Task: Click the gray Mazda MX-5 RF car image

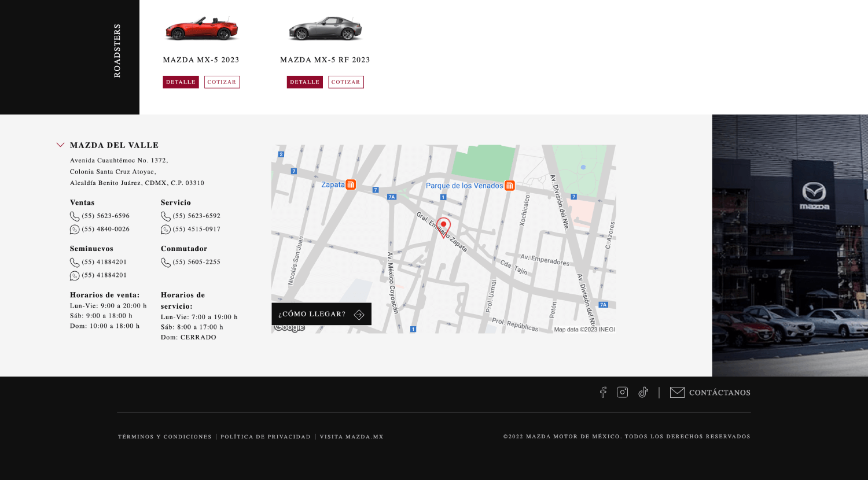Action: coord(325,28)
